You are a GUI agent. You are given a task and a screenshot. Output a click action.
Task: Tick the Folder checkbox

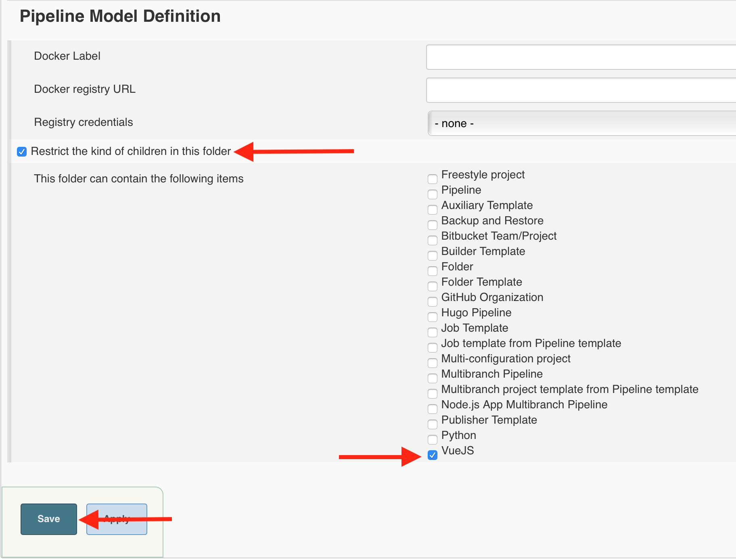[433, 271]
